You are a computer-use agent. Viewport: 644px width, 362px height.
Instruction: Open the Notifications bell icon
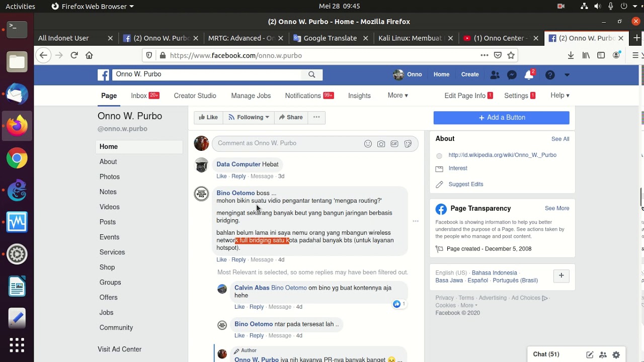(528, 75)
